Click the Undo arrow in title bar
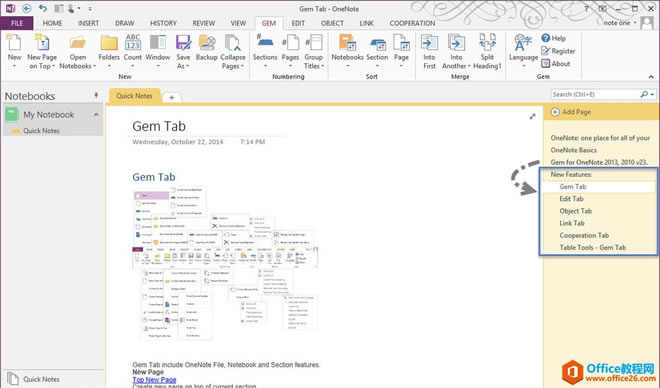The image size is (660, 388). point(43,8)
